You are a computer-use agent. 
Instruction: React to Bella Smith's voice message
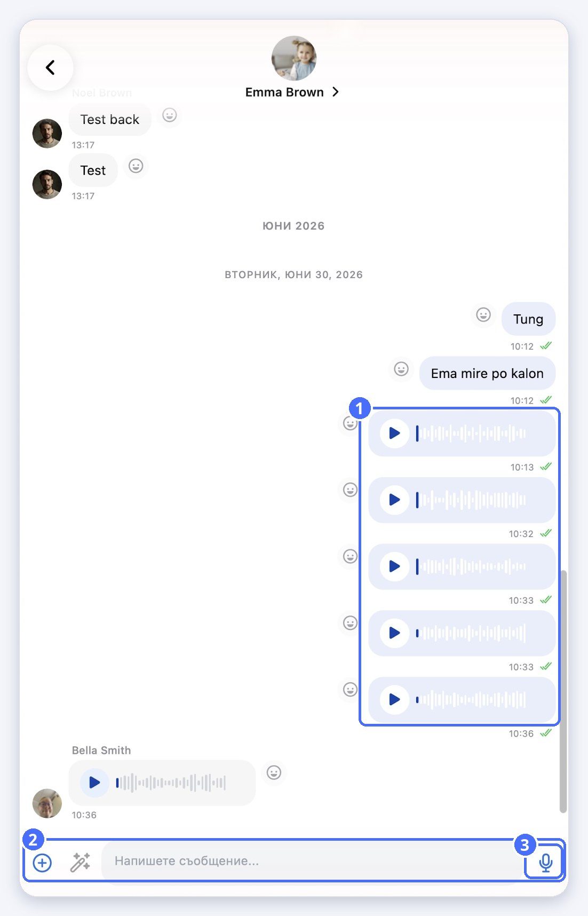pos(274,772)
